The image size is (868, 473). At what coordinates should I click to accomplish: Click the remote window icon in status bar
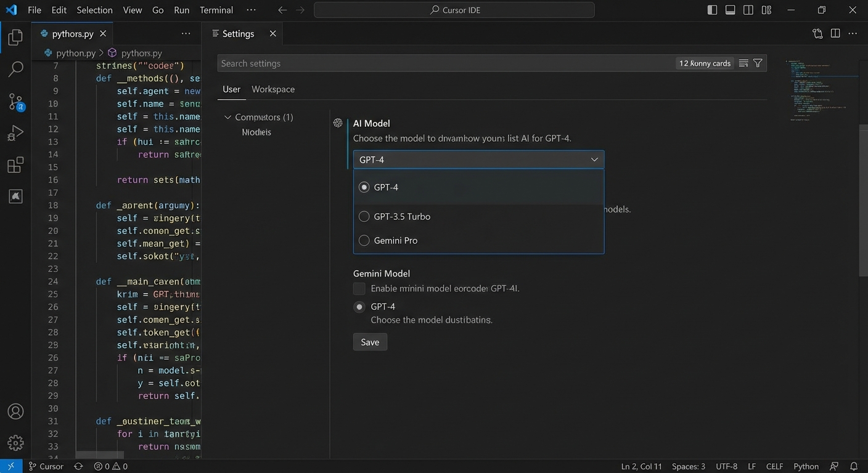(x=11, y=466)
